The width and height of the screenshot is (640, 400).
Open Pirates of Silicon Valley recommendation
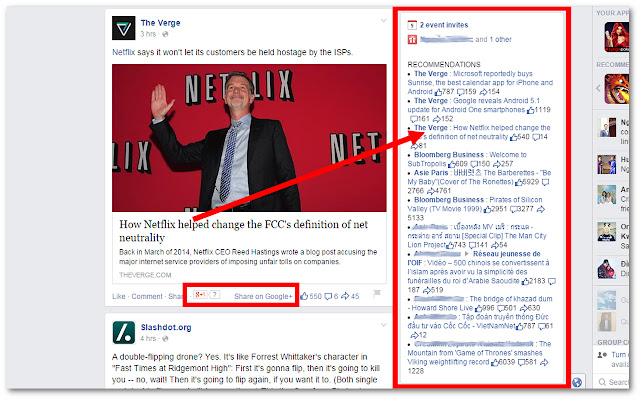(x=476, y=209)
